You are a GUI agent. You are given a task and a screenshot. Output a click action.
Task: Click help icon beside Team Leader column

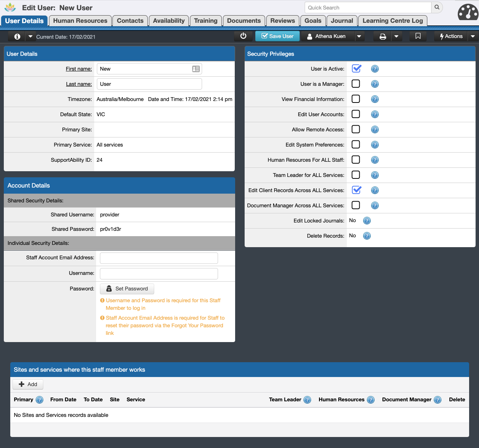307,400
